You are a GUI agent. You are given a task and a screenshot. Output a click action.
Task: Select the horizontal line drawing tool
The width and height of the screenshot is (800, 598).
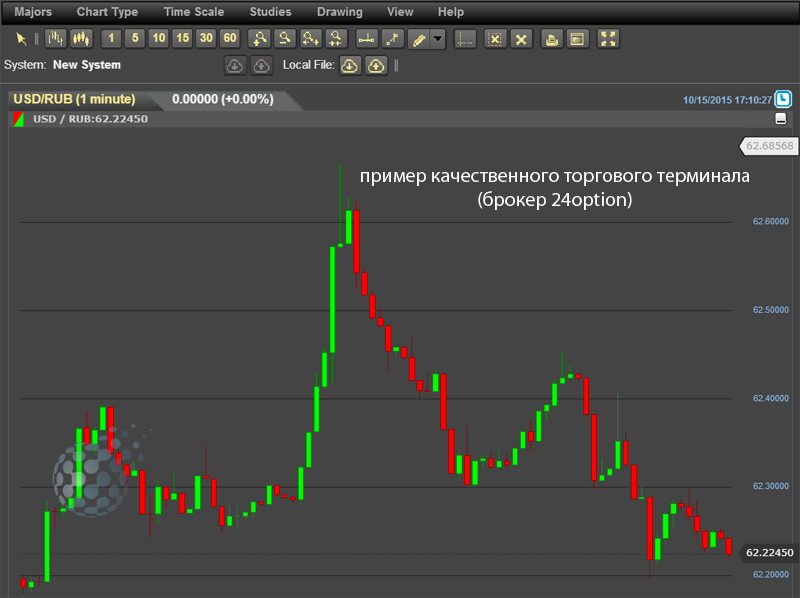(367, 39)
